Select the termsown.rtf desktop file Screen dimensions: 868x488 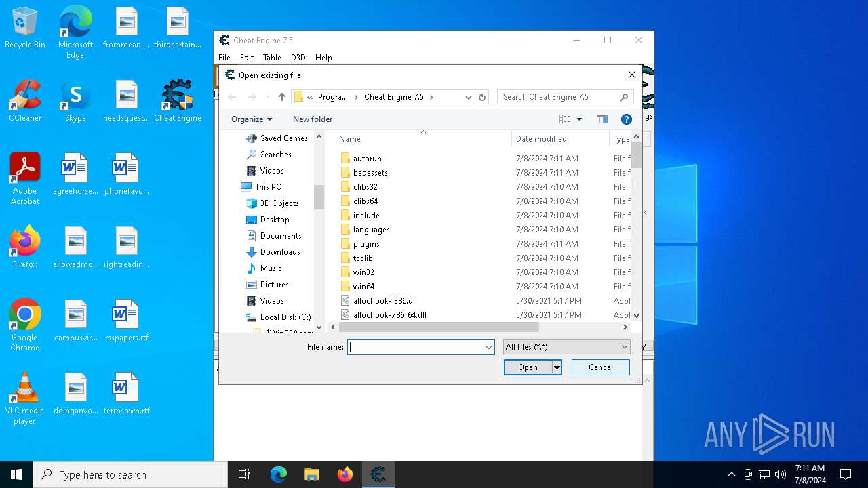pyautogui.click(x=126, y=394)
